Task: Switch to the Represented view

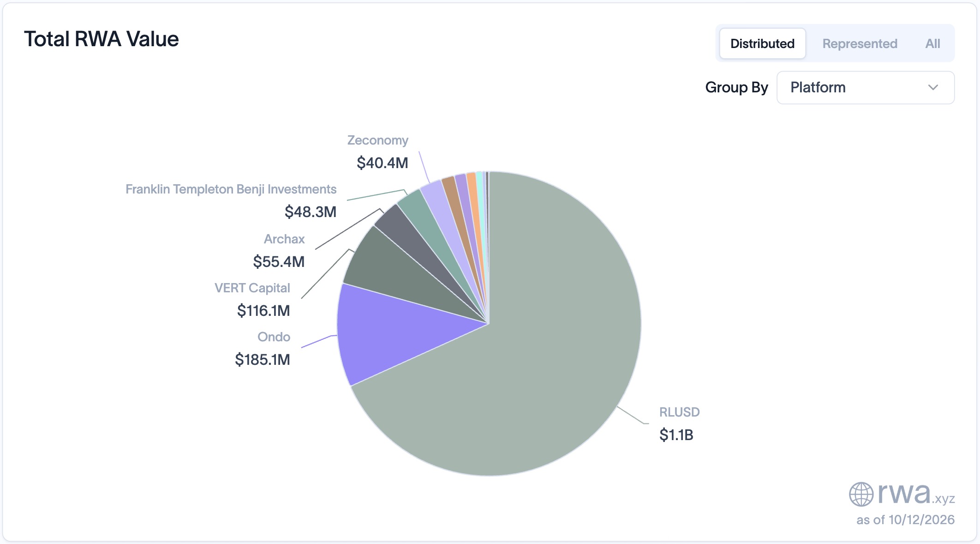Action: pos(860,43)
